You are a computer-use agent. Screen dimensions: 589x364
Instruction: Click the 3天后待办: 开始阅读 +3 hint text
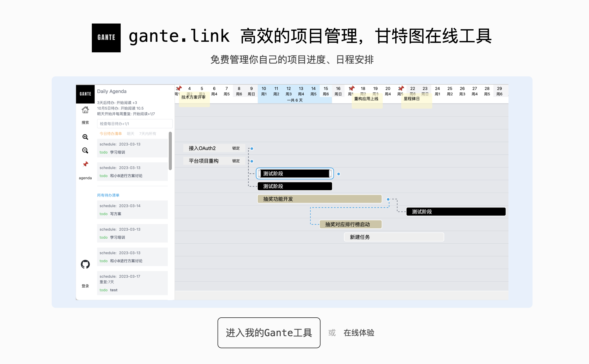(117, 103)
